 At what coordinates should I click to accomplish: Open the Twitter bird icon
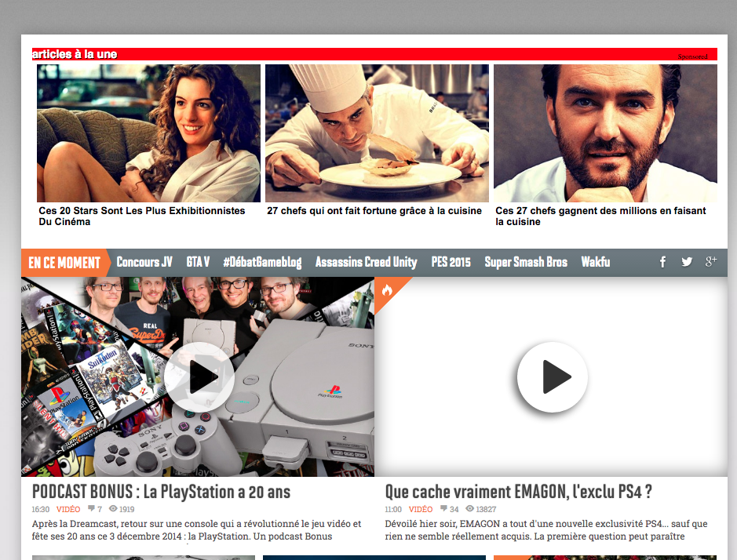(x=687, y=262)
